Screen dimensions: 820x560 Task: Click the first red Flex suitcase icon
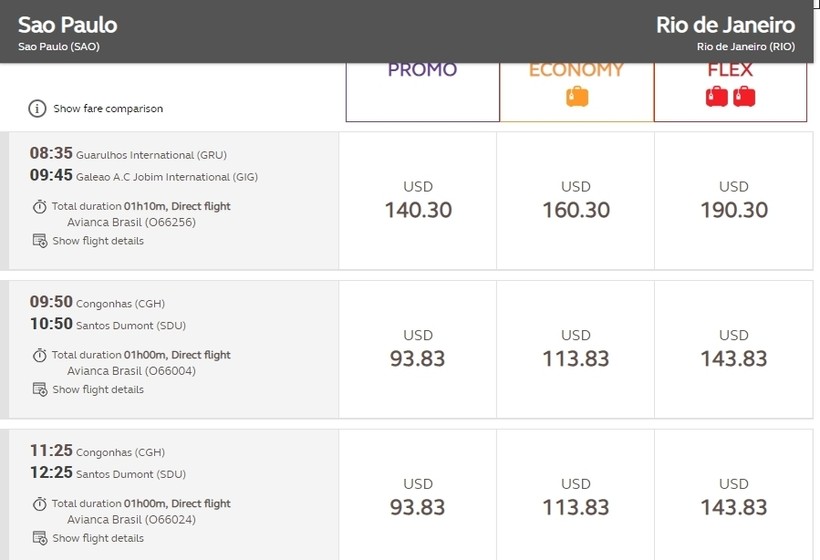pyautogui.click(x=716, y=97)
